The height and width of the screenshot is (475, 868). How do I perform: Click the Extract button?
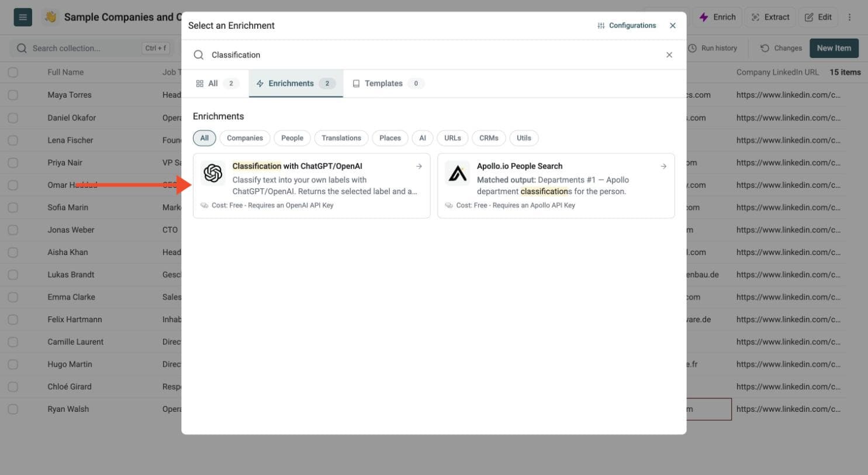tap(770, 17)
